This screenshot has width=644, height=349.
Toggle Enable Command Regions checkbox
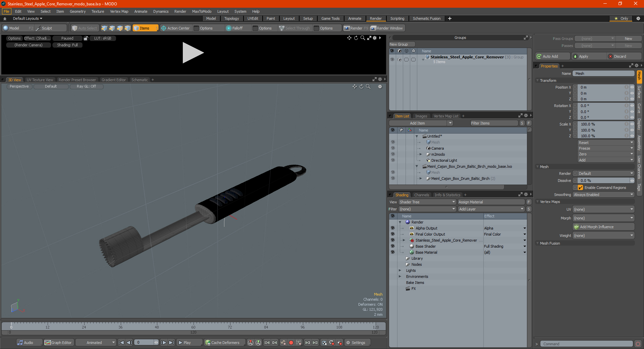click(581, 188)
